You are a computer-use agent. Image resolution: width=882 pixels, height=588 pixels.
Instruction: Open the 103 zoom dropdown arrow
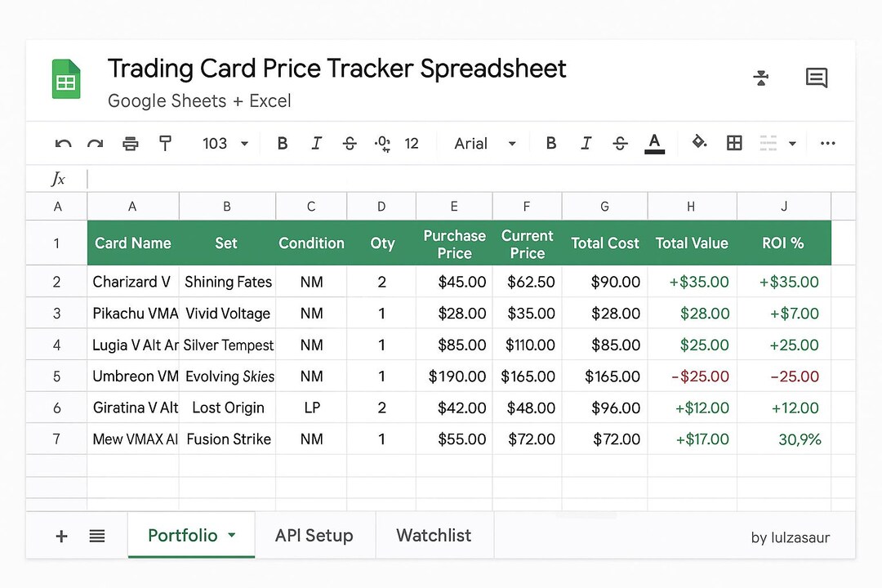(x=245, y=144)
